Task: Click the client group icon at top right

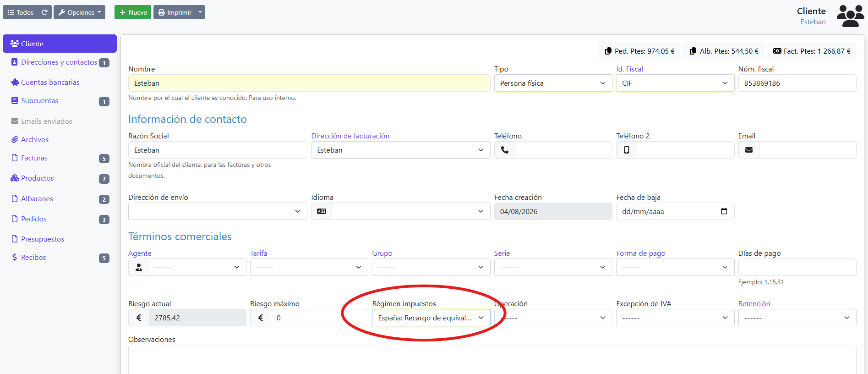Action: point(850,16)
